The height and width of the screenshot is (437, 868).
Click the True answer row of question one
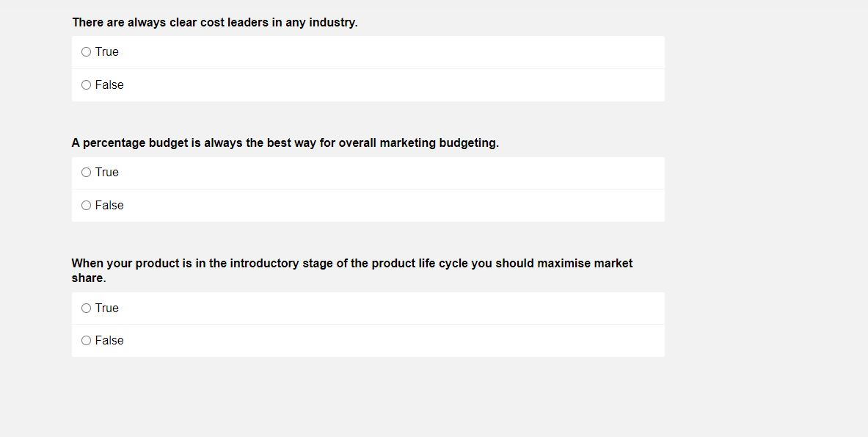click(367, 51)
